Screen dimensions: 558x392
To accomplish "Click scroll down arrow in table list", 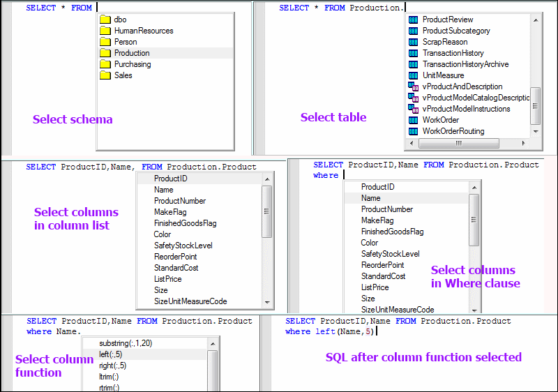I will pyautogui.click(x=536, y=132).
